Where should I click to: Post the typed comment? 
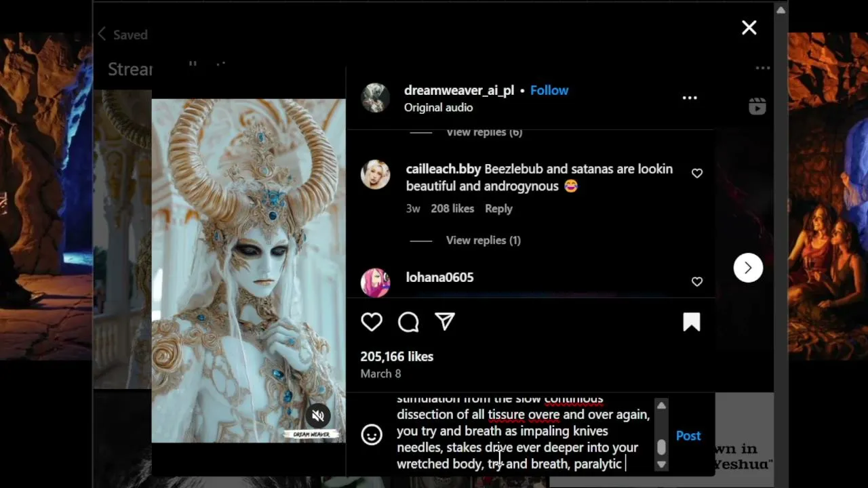coord(688,436)
